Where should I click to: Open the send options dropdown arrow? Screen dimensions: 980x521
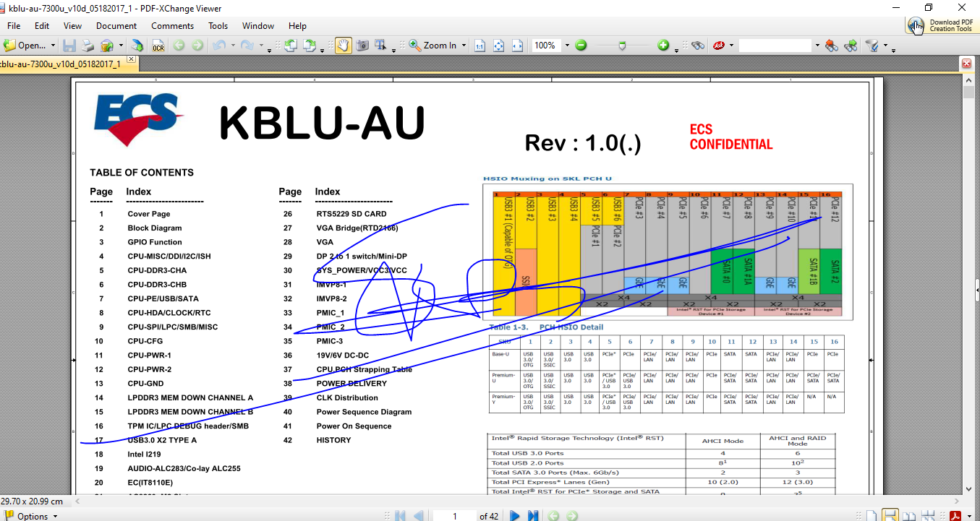[x=121, y=46]
